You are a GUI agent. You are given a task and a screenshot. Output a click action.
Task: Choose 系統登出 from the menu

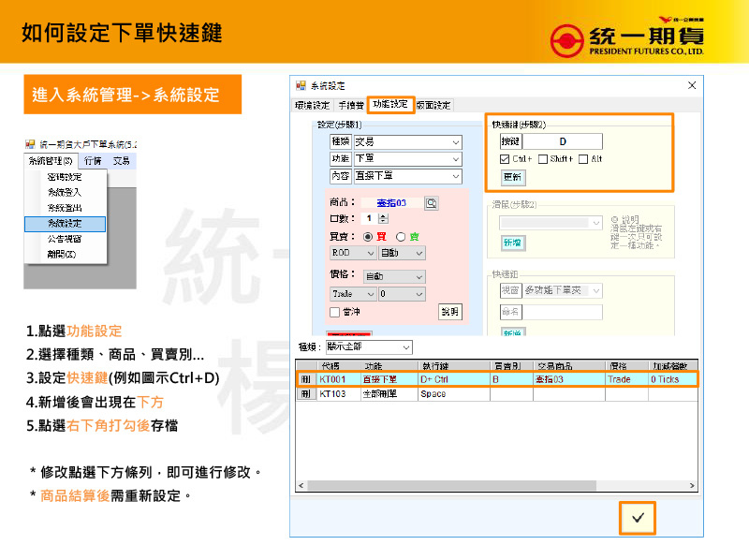pyautogui.click(x=65, y=208)
